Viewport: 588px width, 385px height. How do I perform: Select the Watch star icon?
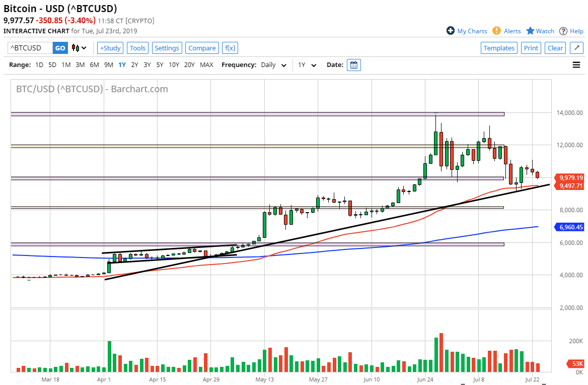(x=530, y=31)
